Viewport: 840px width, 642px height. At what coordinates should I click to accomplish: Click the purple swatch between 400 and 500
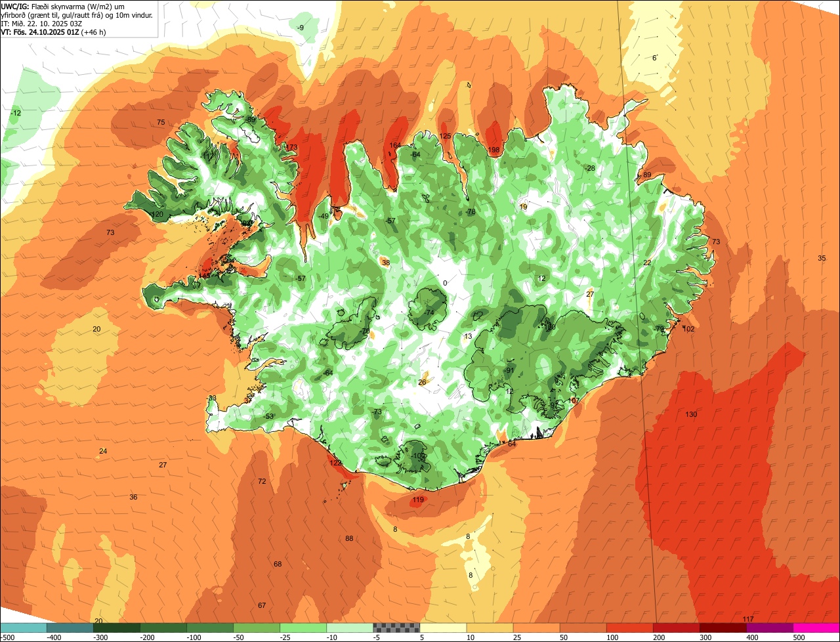point(769,628)
